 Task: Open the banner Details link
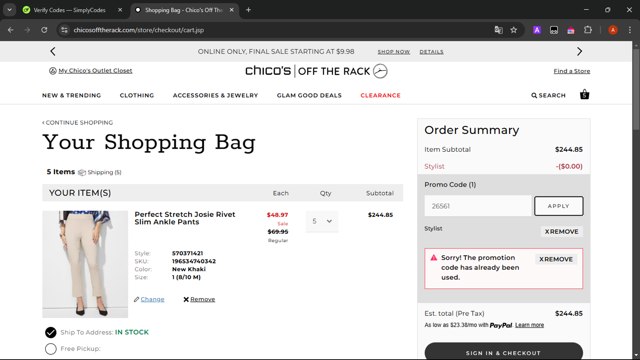pyautogui.click(x=431, y=52)
